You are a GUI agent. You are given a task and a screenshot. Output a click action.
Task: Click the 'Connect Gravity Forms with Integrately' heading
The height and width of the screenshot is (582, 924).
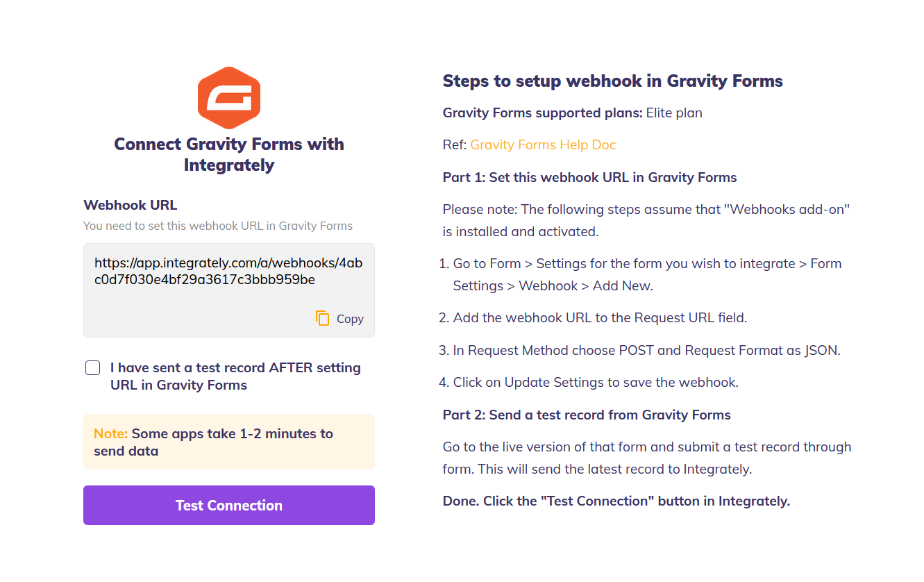tap(229, 154)
